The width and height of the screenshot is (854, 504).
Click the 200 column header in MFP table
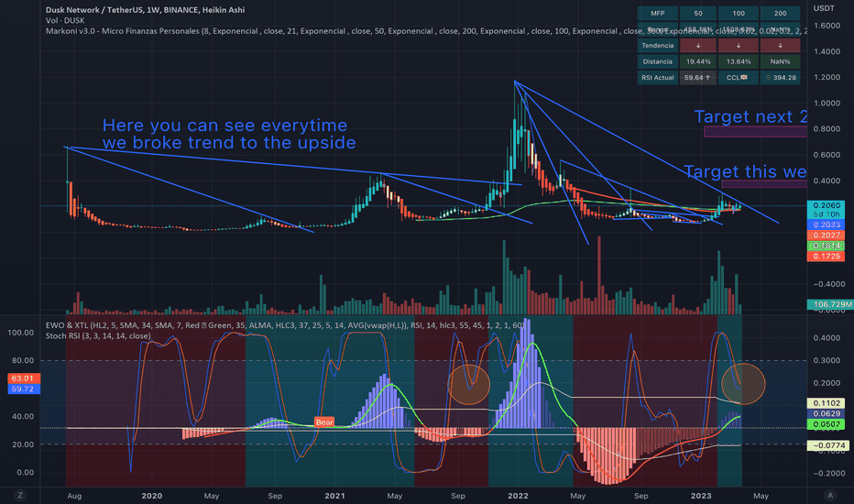780,13
